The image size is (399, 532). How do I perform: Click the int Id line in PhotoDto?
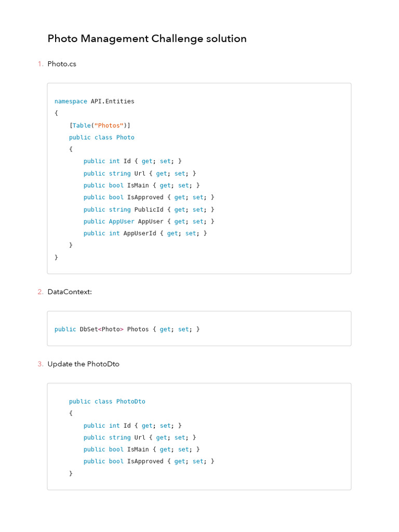coord(132,425)
